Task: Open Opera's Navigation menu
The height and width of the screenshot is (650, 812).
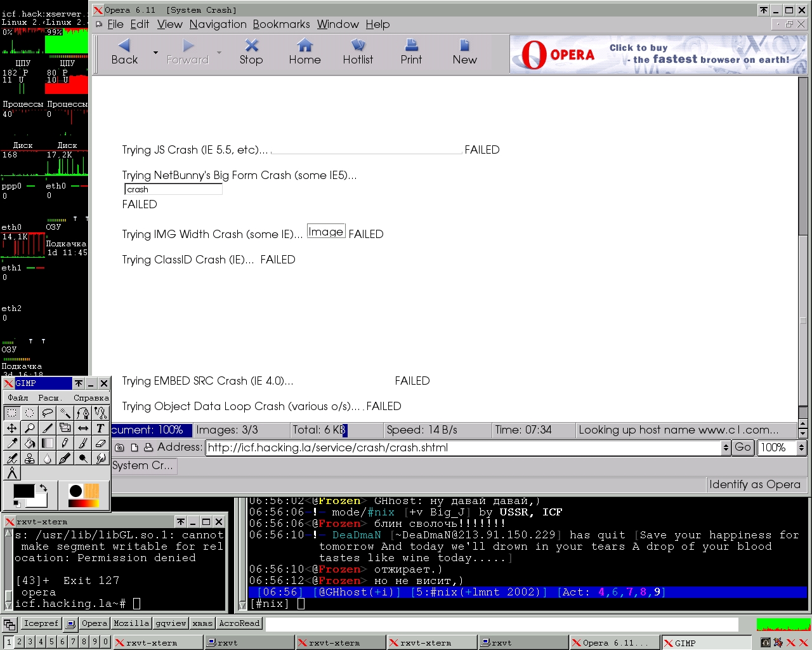Action: point(218,24)
